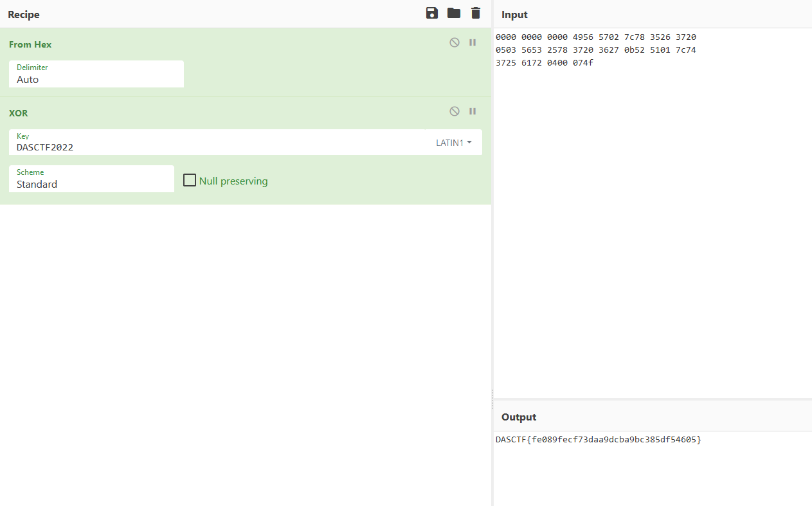The width and height of the screenshot is (812, 506).
Task: Click first input hex line starting 0000
Action: tap(596, 37)
